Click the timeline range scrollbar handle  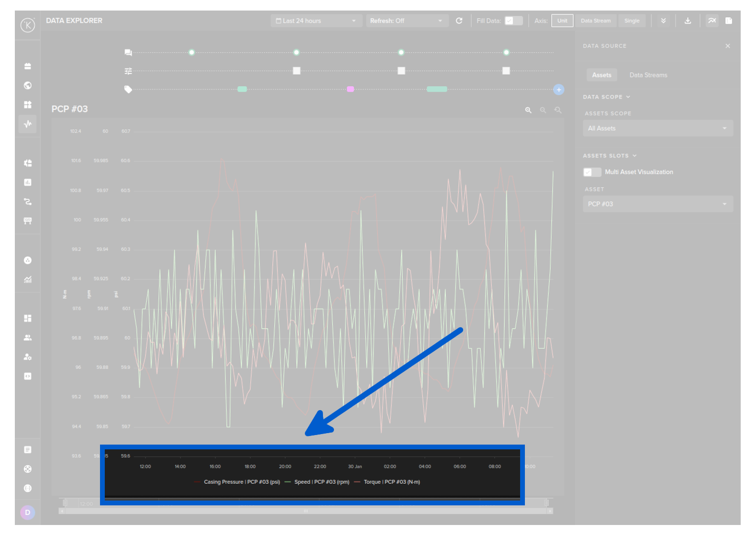306,511
